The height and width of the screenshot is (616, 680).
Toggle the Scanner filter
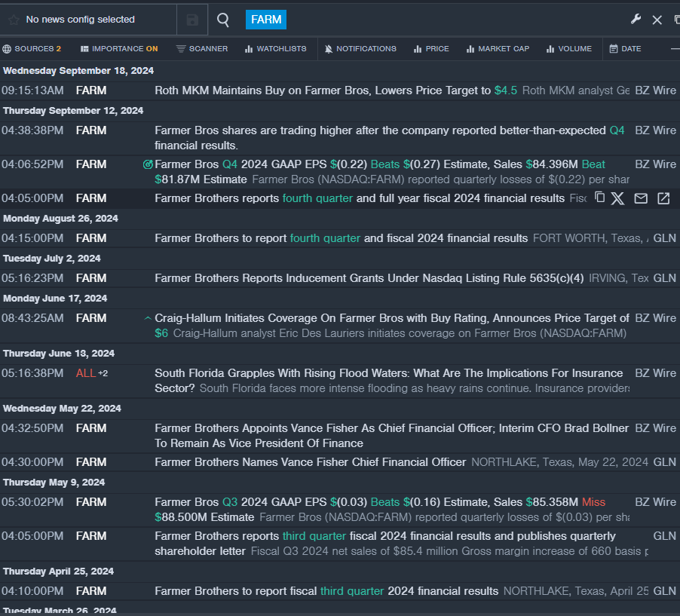201,49
